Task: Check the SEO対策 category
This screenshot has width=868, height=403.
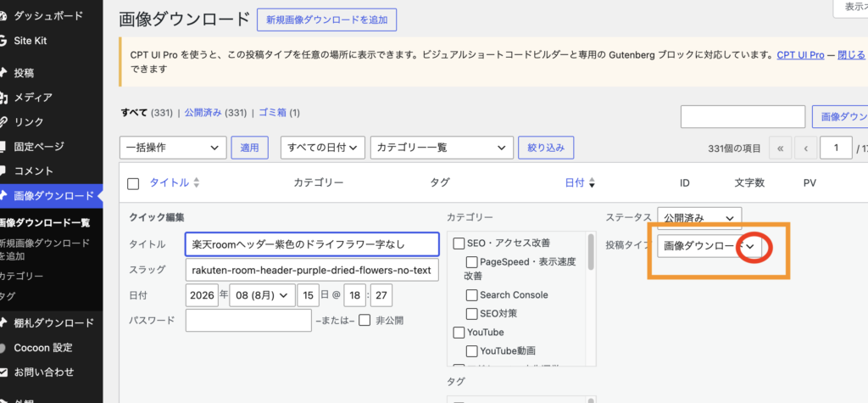Action: pyautogui.click(x=471, y=314)
